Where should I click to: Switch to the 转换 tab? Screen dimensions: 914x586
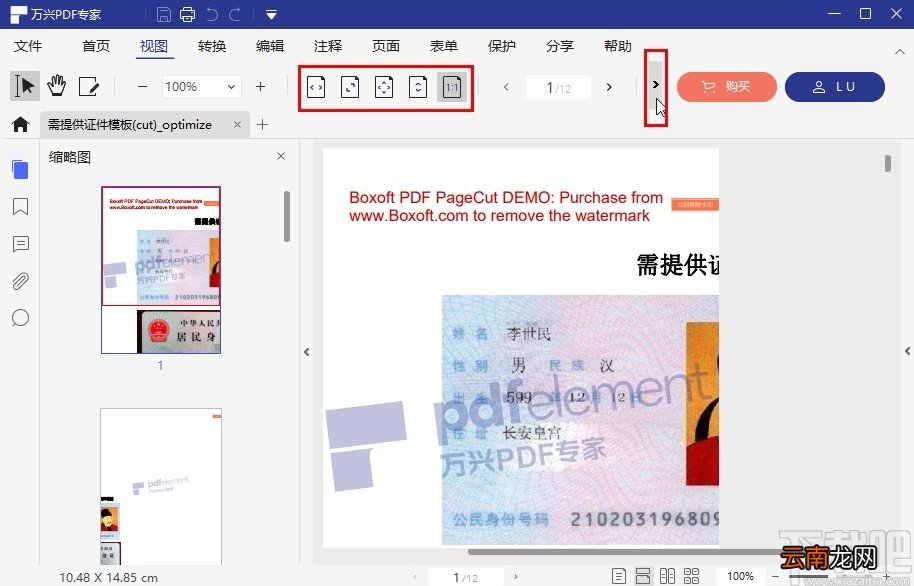click(212, 46)
